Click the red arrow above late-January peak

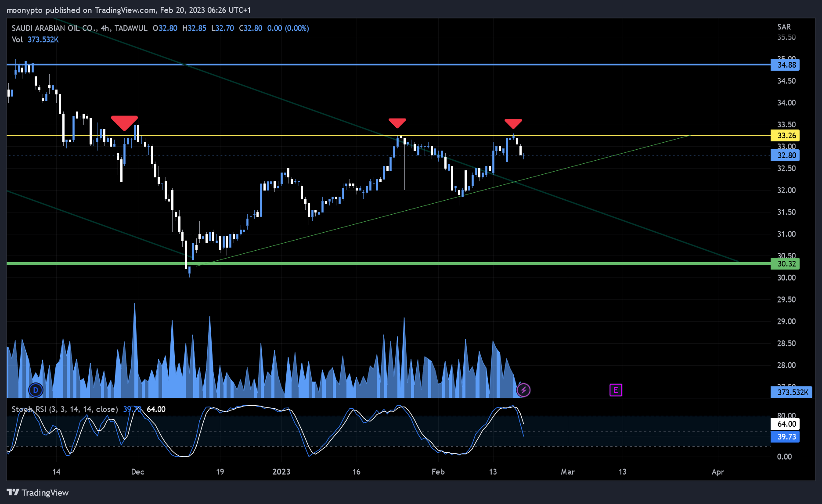(397, 123)
